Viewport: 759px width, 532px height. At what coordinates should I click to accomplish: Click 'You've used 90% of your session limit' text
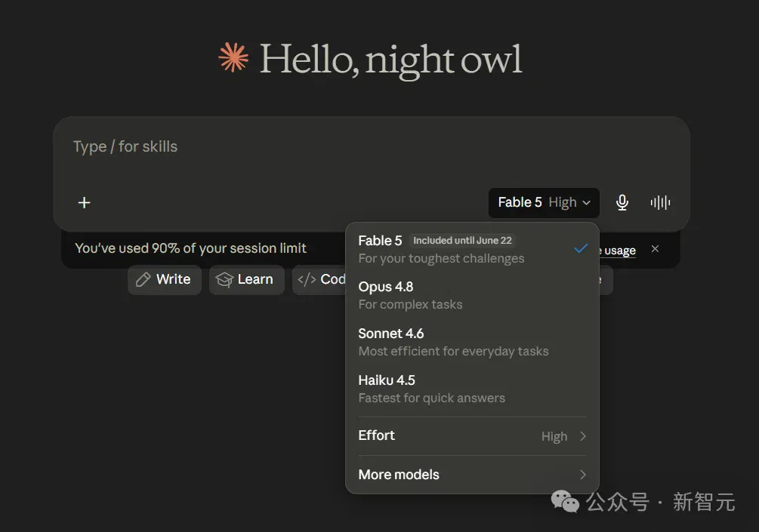[x=191, y=248]
